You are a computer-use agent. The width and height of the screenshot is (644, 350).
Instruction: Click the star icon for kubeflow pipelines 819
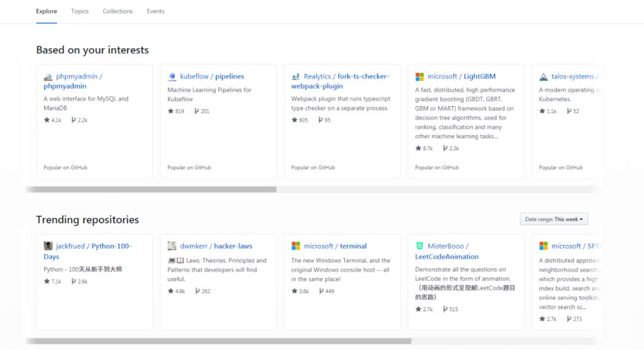pos(171,111)
